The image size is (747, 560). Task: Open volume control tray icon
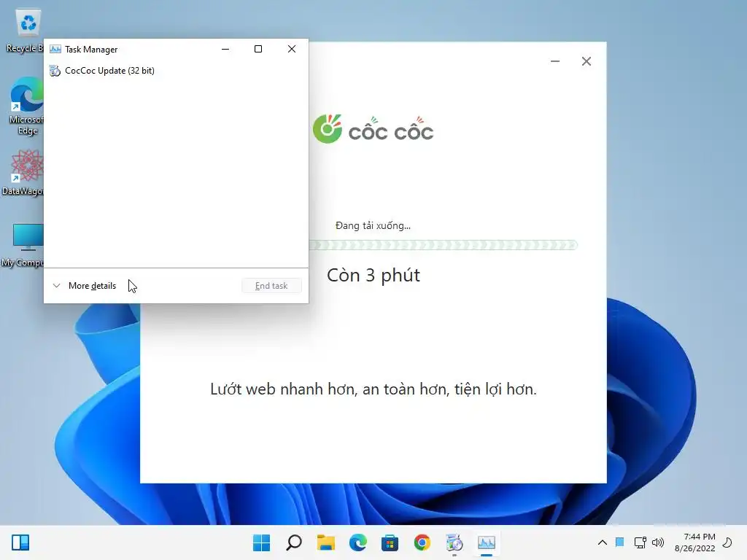coord(658,542)
